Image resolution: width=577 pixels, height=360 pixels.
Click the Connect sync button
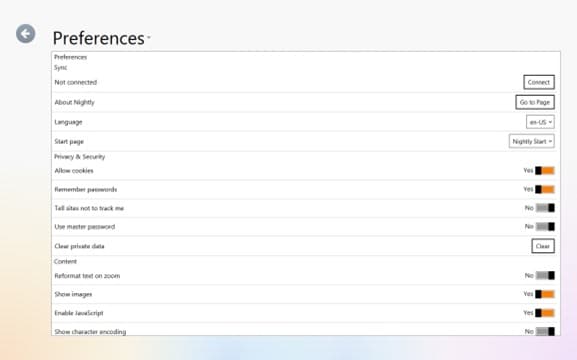point(539,82)
